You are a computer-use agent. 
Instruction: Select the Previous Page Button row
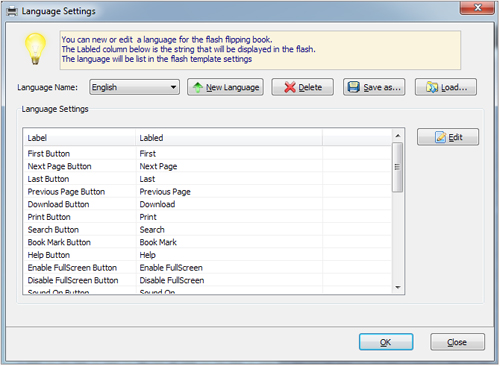click(x=207, y=192)
